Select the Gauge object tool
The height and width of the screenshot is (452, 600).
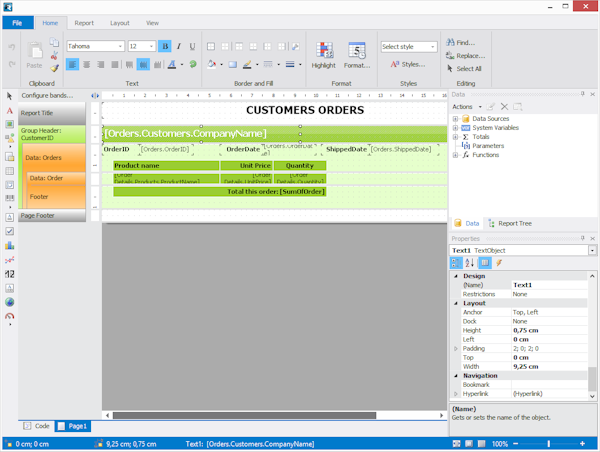tap(10, 317)
